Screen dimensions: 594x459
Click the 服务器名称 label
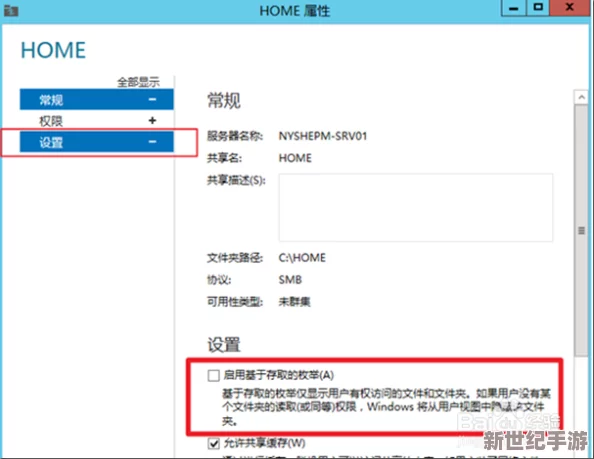[235, 136]
